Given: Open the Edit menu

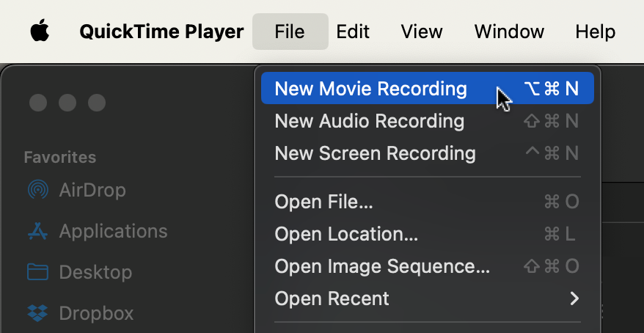Looking at the screenshot, I should tap(353, 32).
